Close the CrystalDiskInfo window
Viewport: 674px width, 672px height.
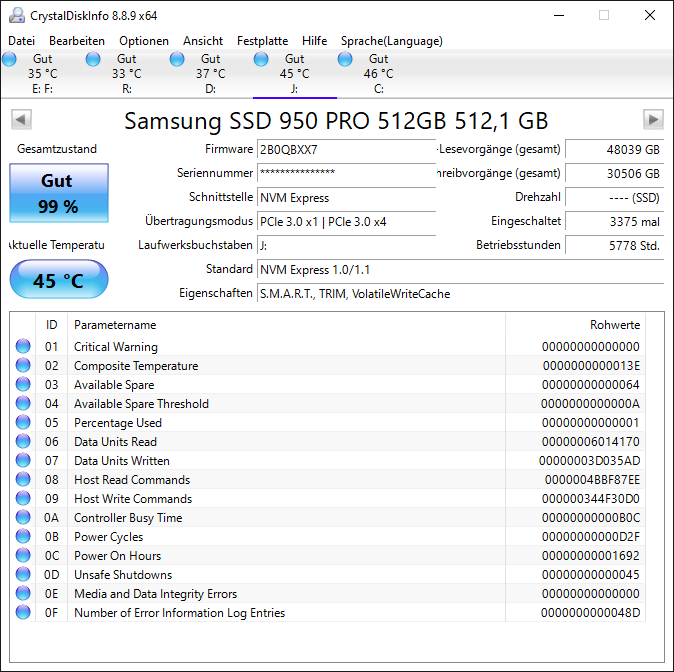pyautogui.click(x=650, y=15)
